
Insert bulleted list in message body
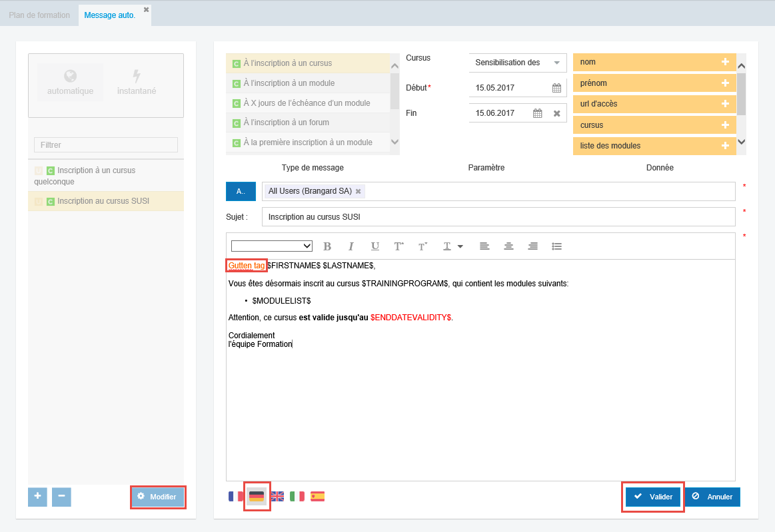coord(556,246)
